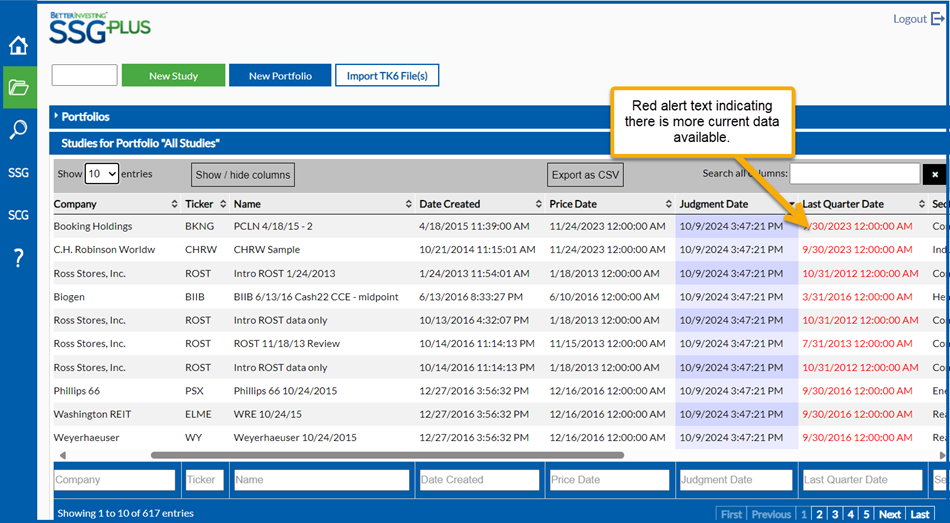This screenshot has width=950, height=523.
Task: Click the Logout link
Action: (x=909, y=19)
